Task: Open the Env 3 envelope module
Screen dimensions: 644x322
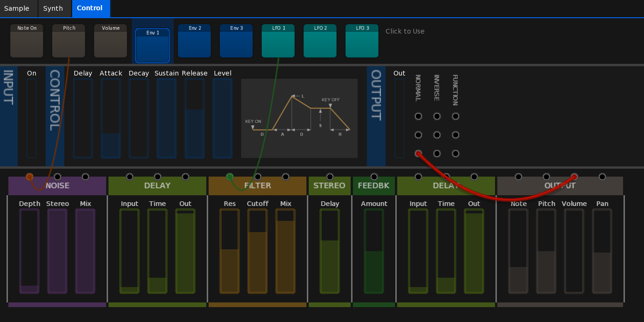Action: tap(236, 41)
